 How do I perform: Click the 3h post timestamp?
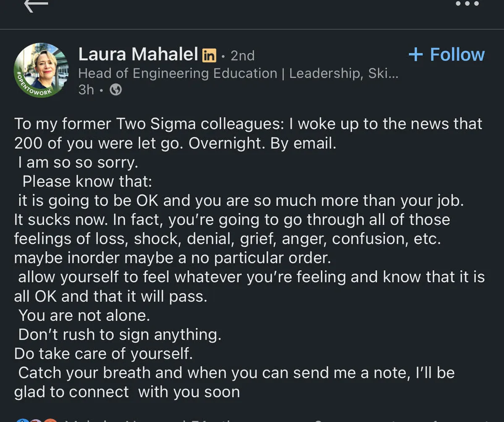click(x=86, y=90)
